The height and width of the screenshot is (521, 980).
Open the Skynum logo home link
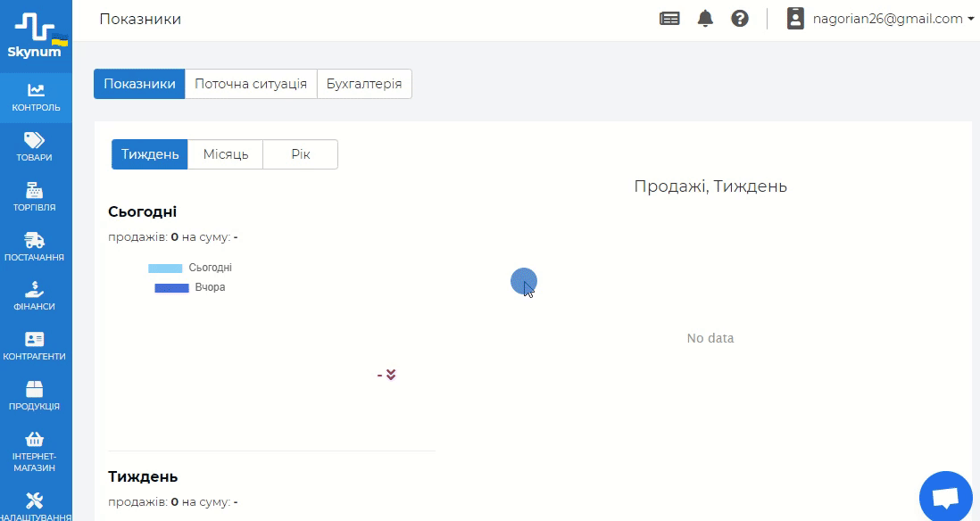click(36, 37)
